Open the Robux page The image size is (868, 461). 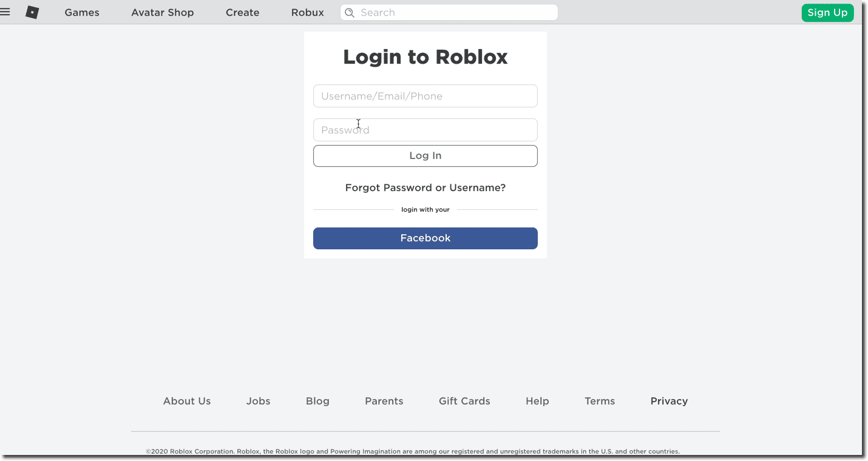pyautogui.click(x=307, y=12)
